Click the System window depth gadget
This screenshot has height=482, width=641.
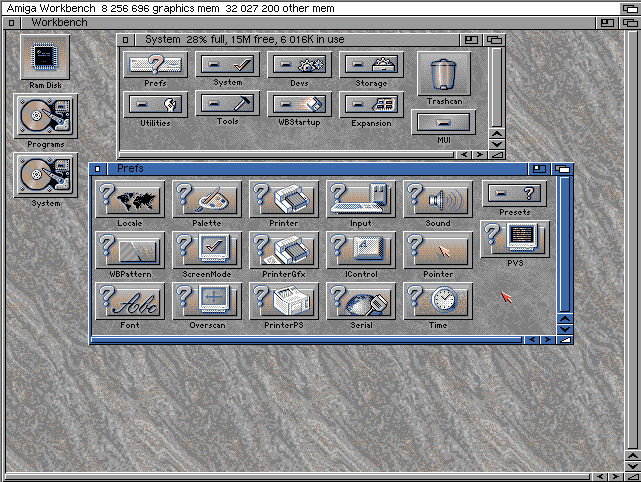(x=494, y=40)
